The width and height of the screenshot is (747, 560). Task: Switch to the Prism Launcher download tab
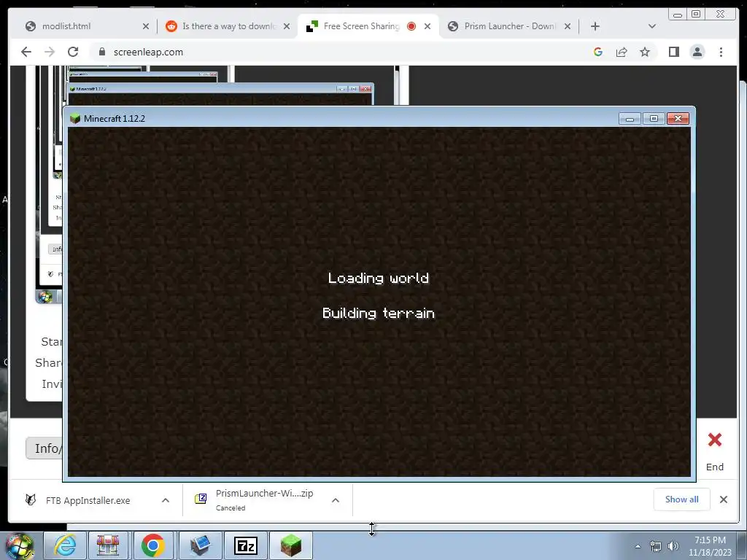[510, 26]
